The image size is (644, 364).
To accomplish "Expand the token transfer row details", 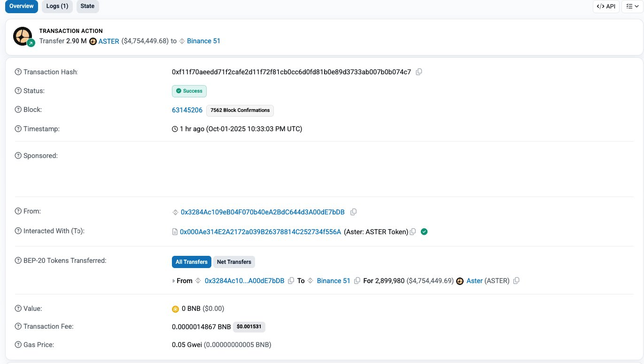I will 174,280.
